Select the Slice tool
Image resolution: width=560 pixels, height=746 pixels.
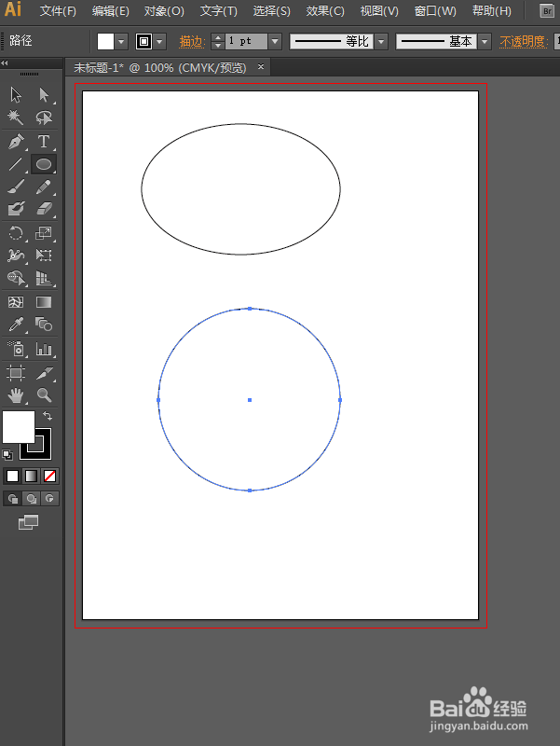tap(44, 372)
